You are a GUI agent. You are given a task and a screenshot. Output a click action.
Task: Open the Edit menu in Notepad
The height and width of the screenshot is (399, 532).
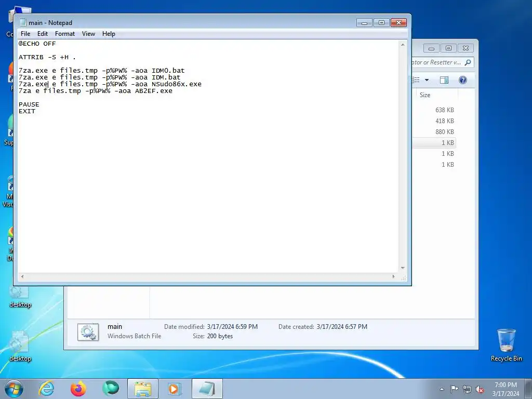pos(43,34)
